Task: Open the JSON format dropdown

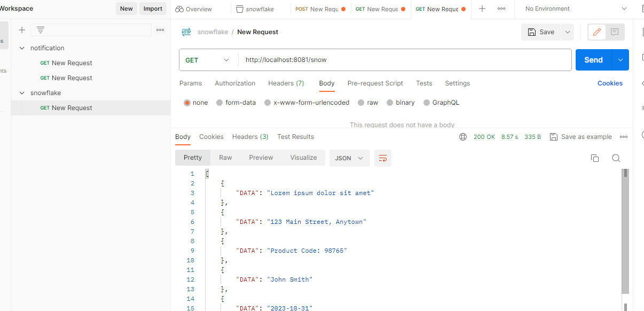Action: point(349,158)
